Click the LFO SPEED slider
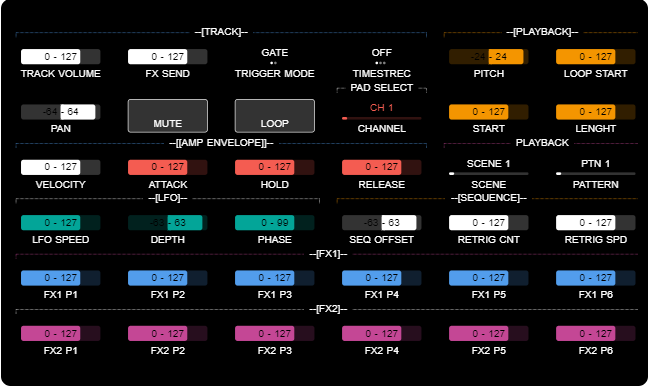This screenshot has height=388, width=648. (60, 222)
